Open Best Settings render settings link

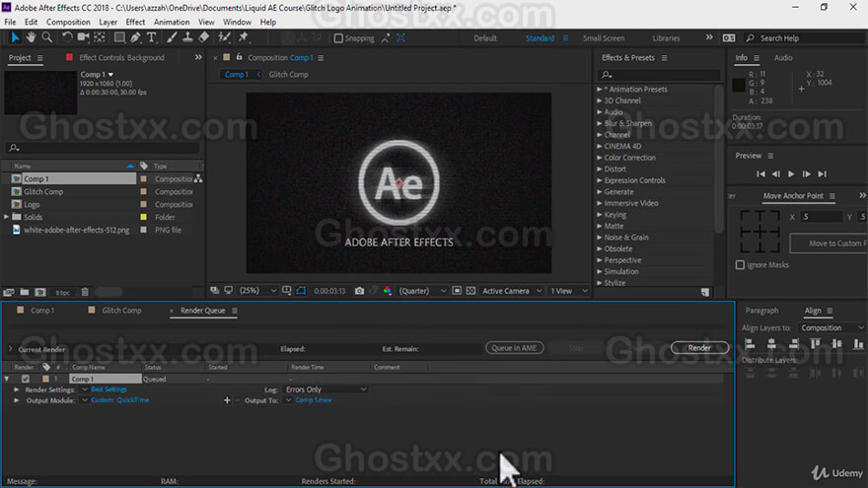[109, 389]
